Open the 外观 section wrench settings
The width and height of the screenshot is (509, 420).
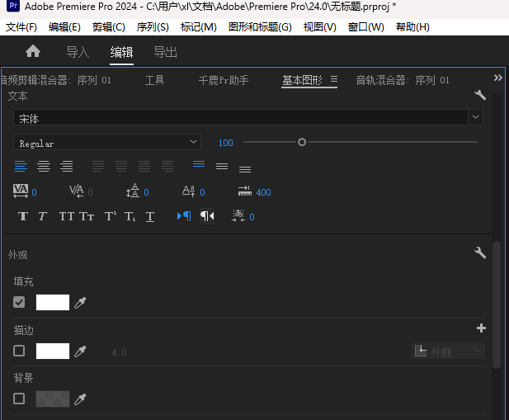click(x=480, y=252)
